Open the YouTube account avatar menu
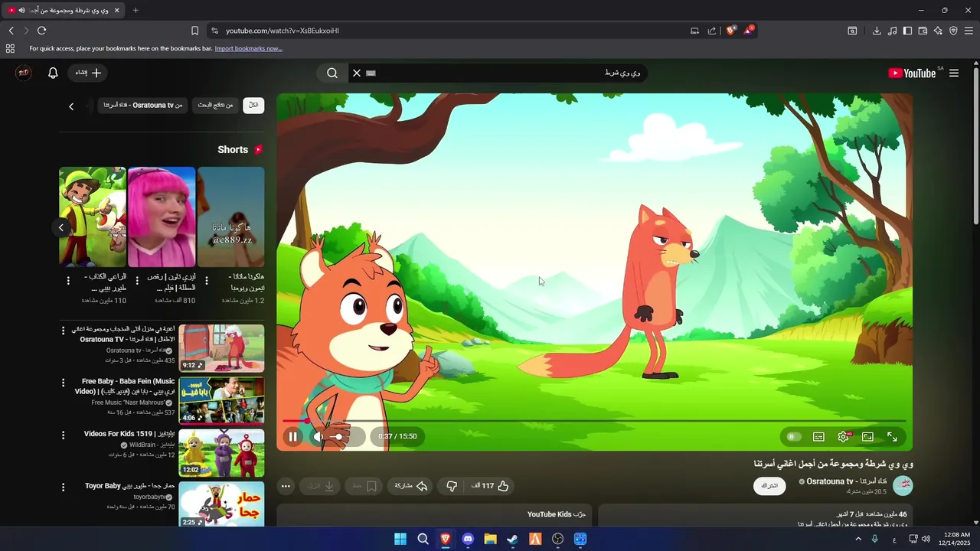 24,73
